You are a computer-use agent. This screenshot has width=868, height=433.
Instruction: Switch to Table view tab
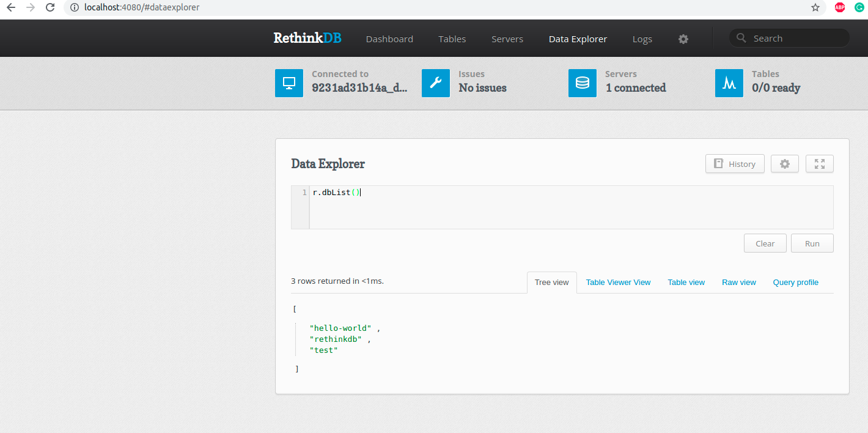686,282
